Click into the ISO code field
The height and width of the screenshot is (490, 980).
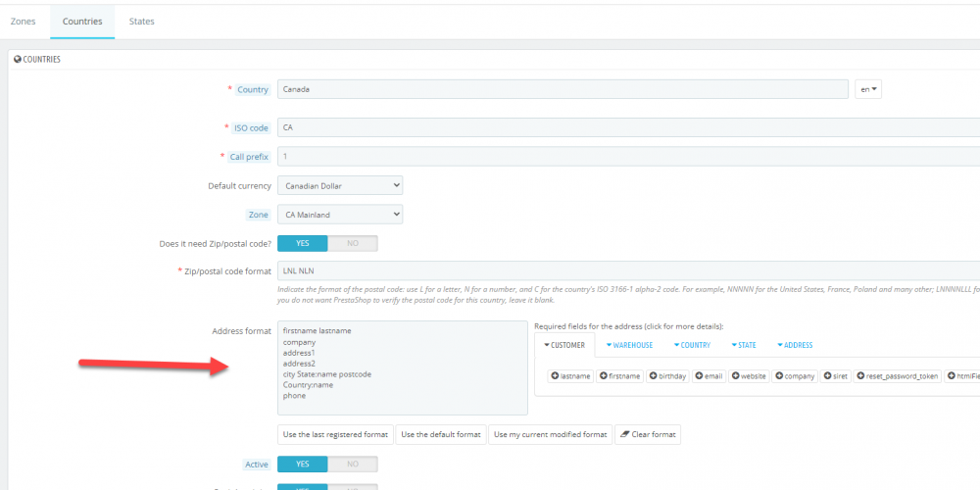click(x=629, y=127)
